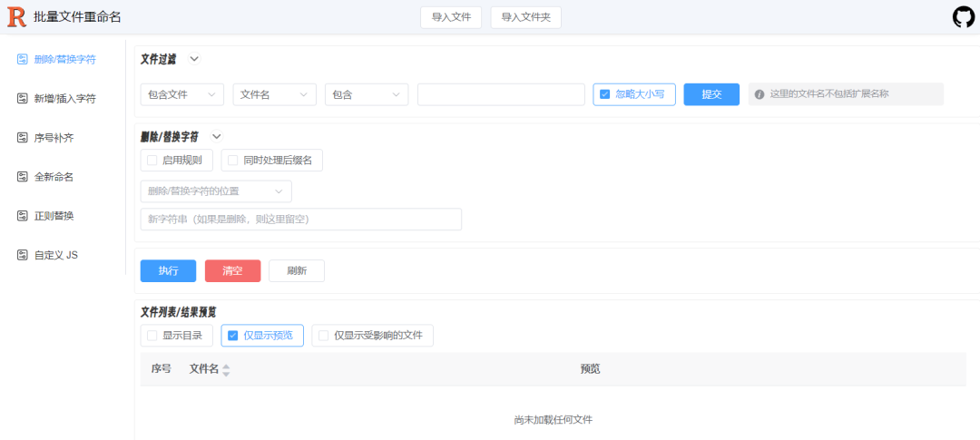Screen dimensions: 980x440
Task: Open the GitHub icon link
Action: click(x=963, y=17)
